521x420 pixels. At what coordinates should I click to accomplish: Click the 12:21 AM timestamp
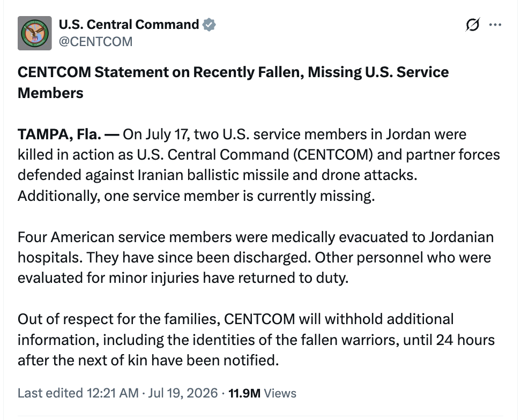coord(113,393)
